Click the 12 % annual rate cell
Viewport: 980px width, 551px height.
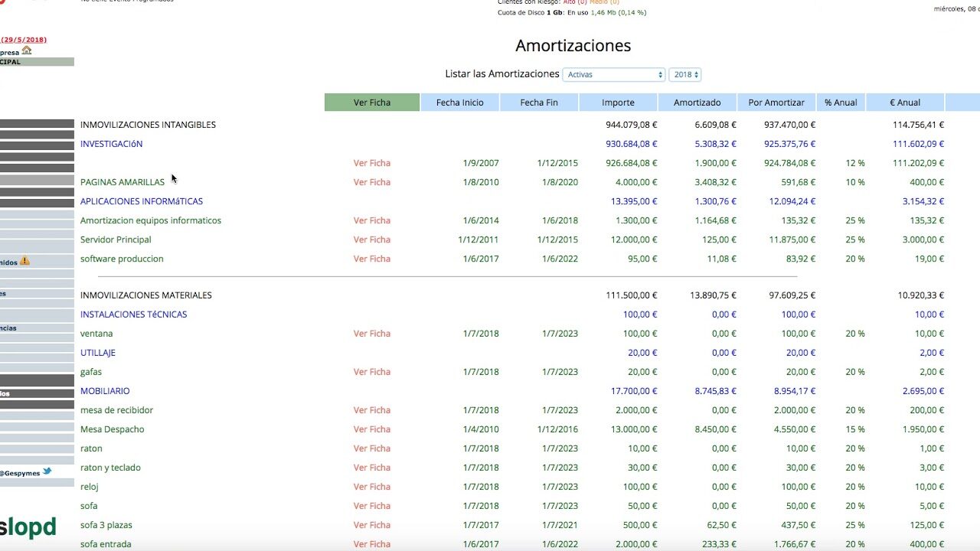click(x=855, y=163)
